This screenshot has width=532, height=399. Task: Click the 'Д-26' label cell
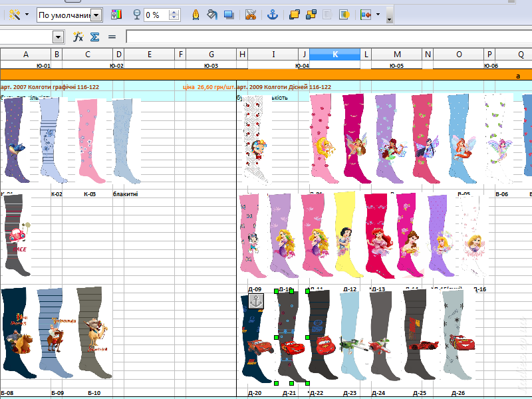click(458, 393)
